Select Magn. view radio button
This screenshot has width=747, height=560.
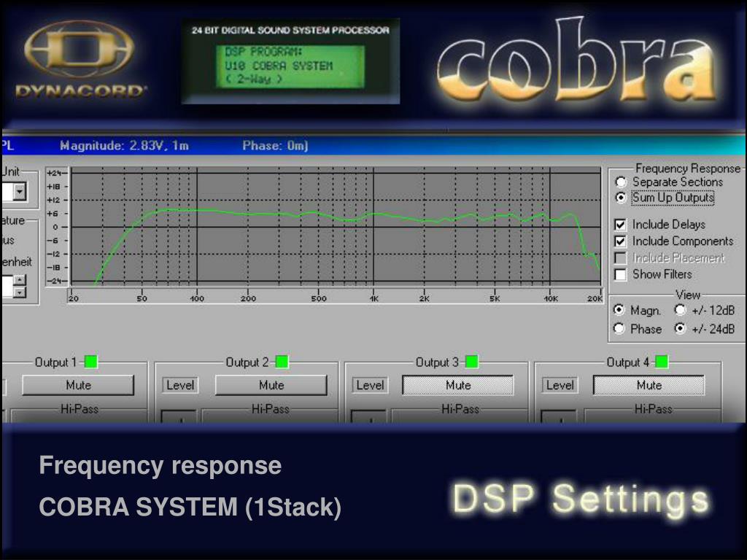click(619, 310)
